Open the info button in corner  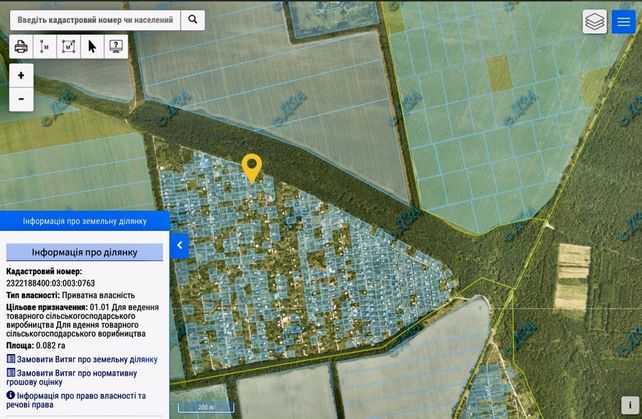pyautogui.click(x=630, y=405)
